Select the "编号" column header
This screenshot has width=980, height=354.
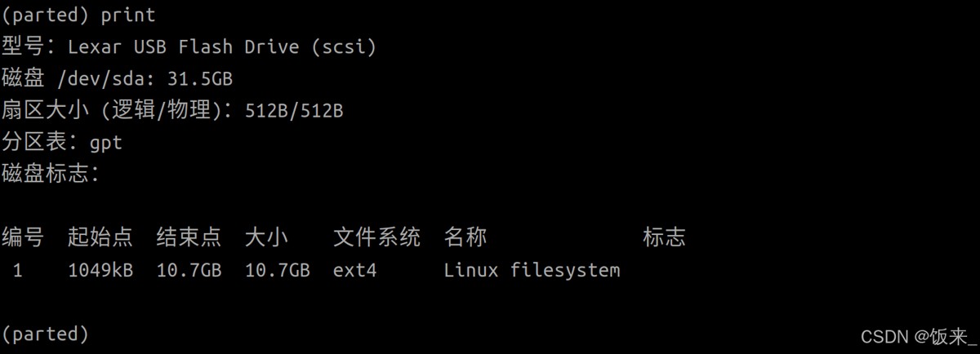pyautogui.click(x=23, y=237)
